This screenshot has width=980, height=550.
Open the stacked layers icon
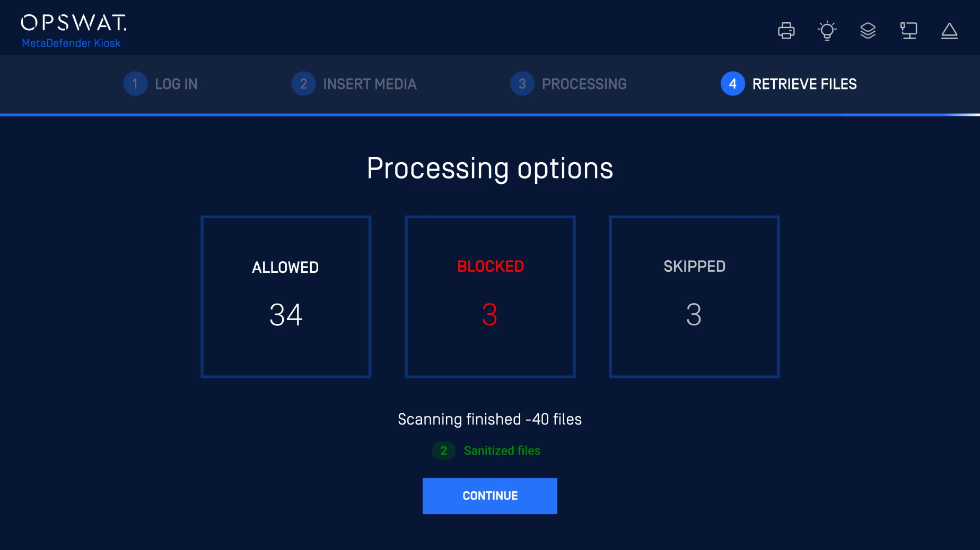pos(868,31)
